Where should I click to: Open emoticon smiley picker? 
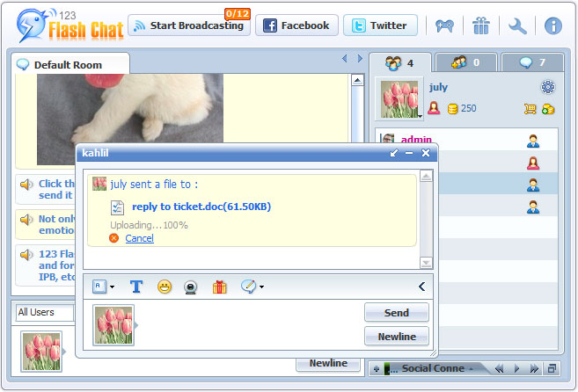pyautogui.click(x=164, y=287)
